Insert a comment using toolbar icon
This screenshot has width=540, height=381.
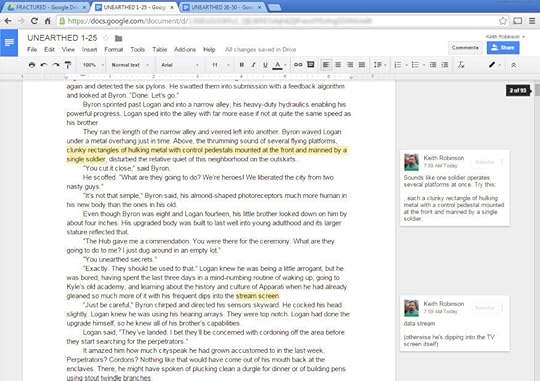(x=311, y=64)
